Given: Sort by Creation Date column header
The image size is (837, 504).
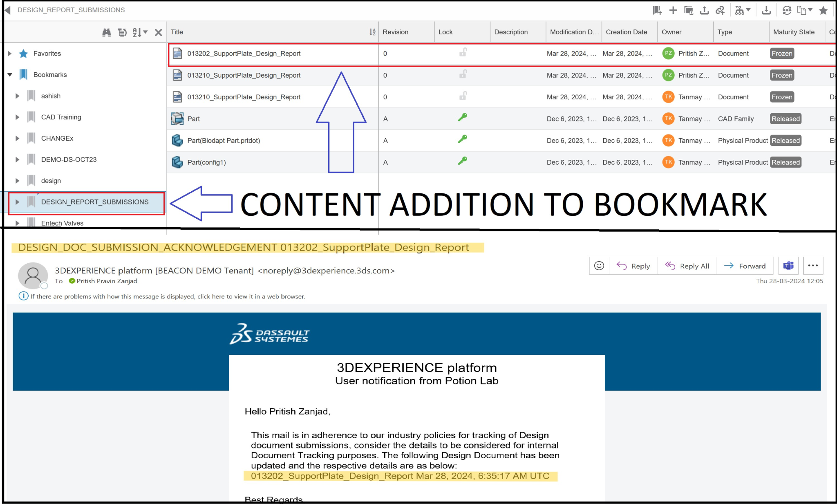Looking at the screenshot, I should (x=626, y=32).
